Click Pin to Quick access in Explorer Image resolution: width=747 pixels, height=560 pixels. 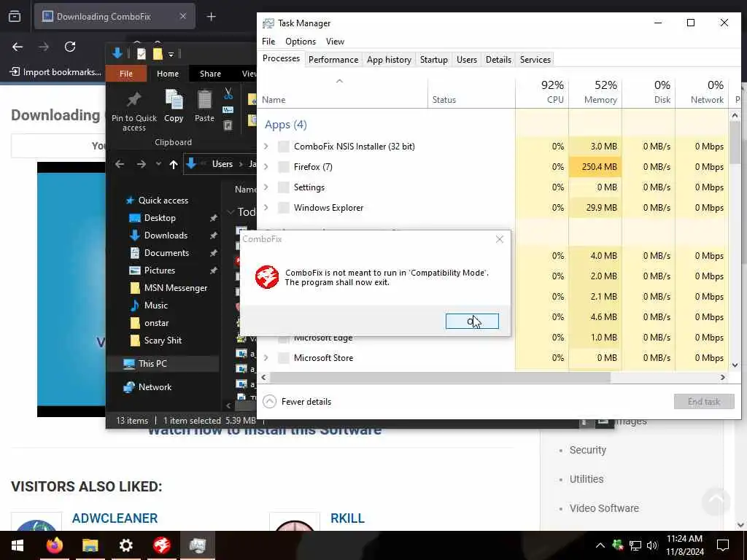pyautogui.click(x=134, y=111)
